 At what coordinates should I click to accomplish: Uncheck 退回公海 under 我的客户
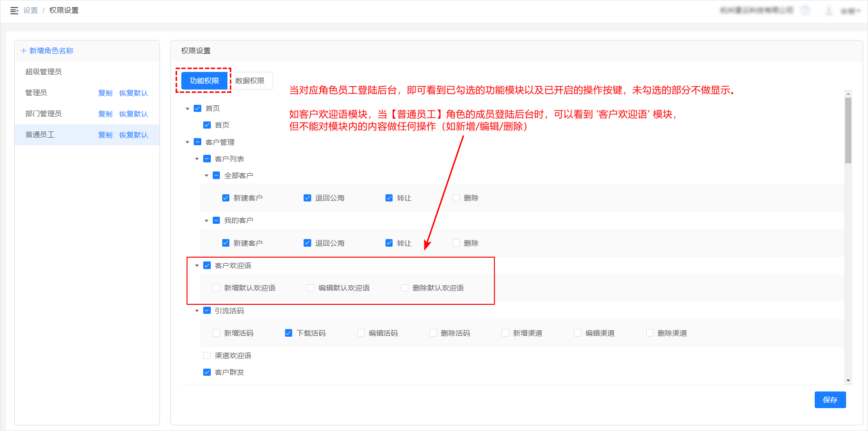tap(307, 243)
